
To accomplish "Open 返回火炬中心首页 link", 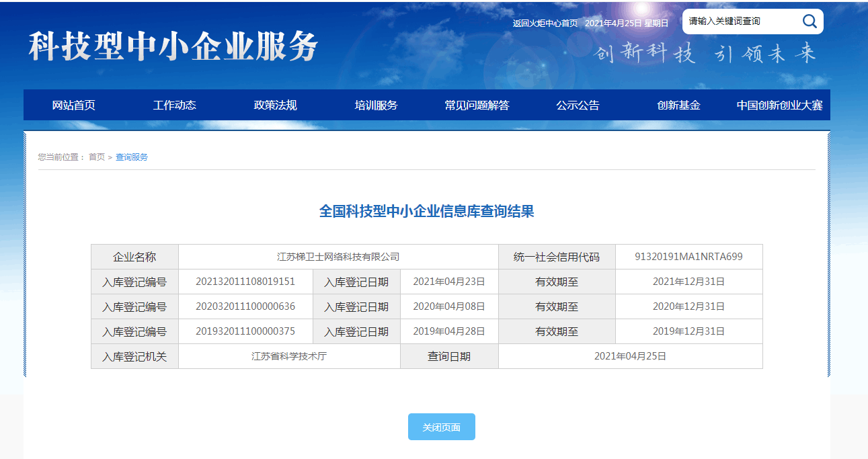I will coord(545,24).
